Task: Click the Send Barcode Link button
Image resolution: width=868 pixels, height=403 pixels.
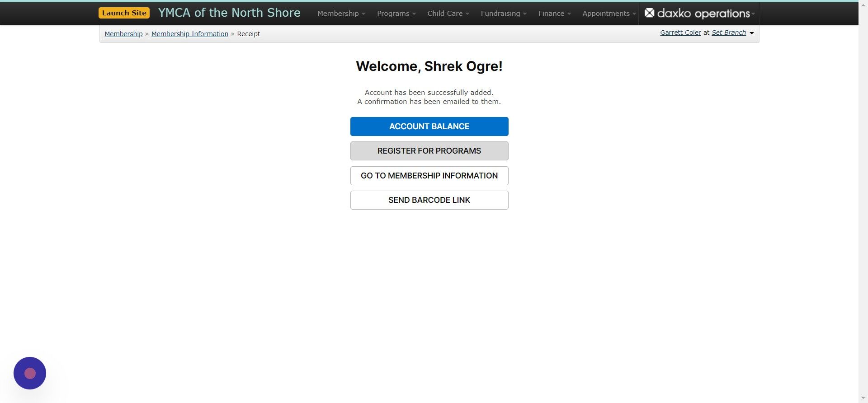Action: click(x=429, y=200)
